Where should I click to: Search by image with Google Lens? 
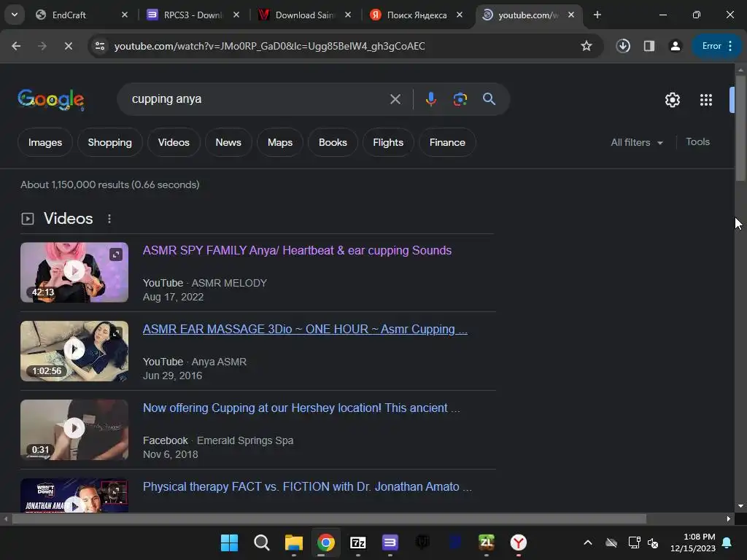tap(460, 99)
